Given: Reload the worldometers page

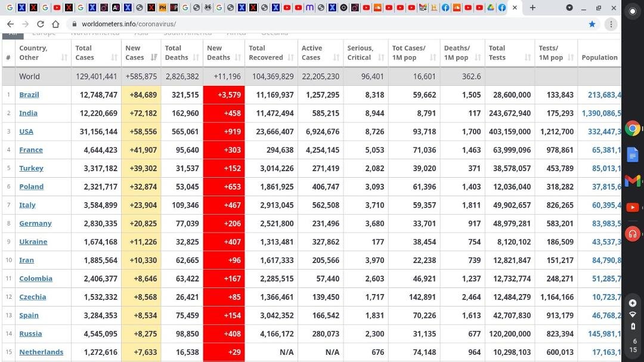Looking at the screenshot, I should (x=41, y=24).
